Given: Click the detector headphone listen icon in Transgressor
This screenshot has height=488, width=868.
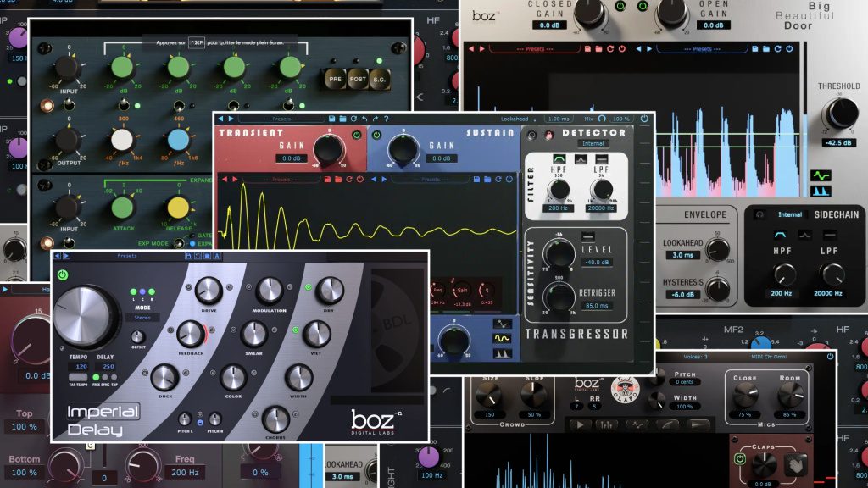Looking at the screenshot, I should (532, 134).
